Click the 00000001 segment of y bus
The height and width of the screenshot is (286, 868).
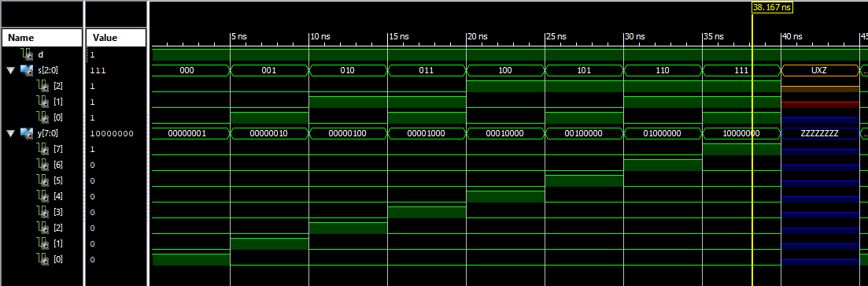pos(190,133)
